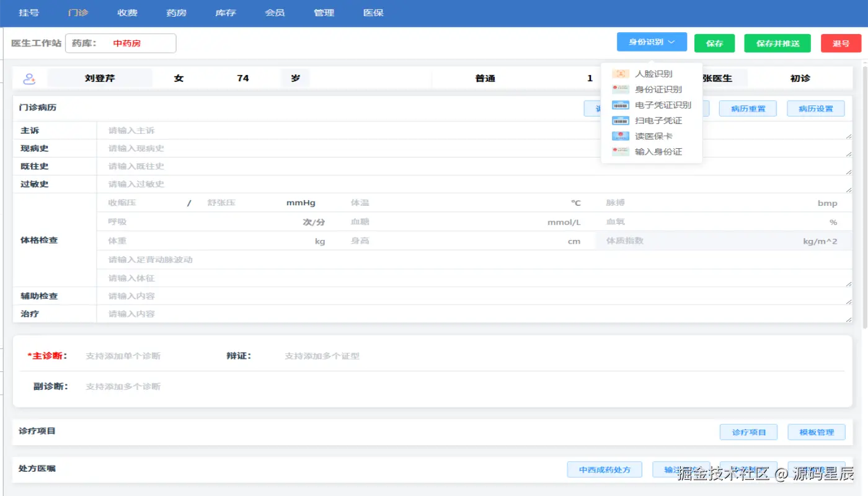Viewport: 868px width, 496px height.
Task: Click the ID card icon next to 输入身份证
Action: [621, 151]
